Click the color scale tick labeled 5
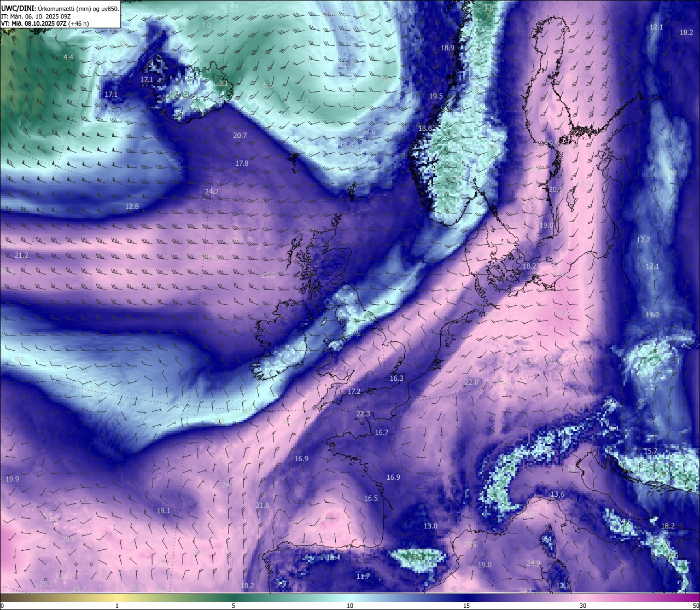Image resolution: width=700 pixels, height=610 pixels. [234, 606]
